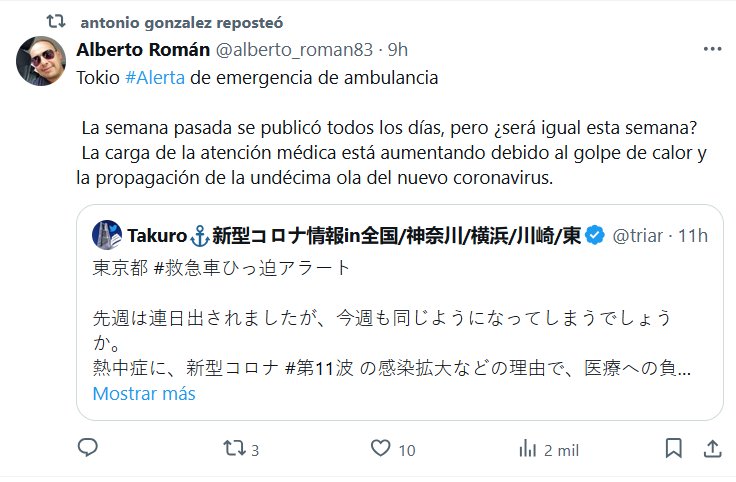The height and width of the screenshot is (482, 736).
Task: Open view analytics bar chart icon
Action: [528, 449]
